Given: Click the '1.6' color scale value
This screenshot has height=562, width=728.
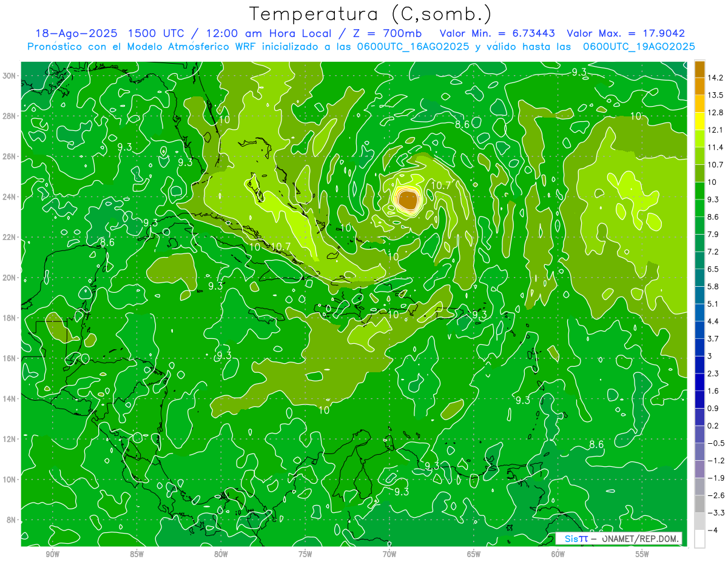Looking at the screenshot, I should click(x=713, y=391).
